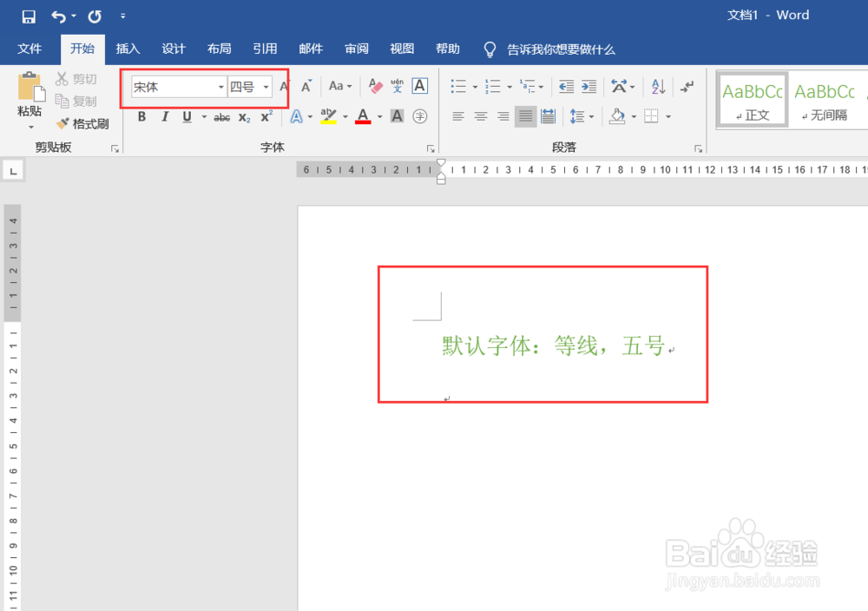Click the 粘贴 paste button
Image resolution: width=868 pixels, height=611 pixels.
click(30, 94)
